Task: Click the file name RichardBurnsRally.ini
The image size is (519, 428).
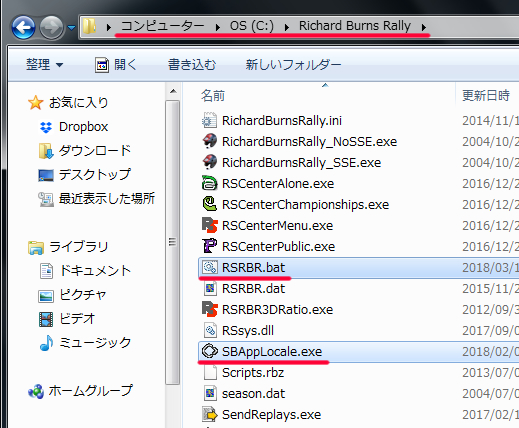Action: coord(282,121)
